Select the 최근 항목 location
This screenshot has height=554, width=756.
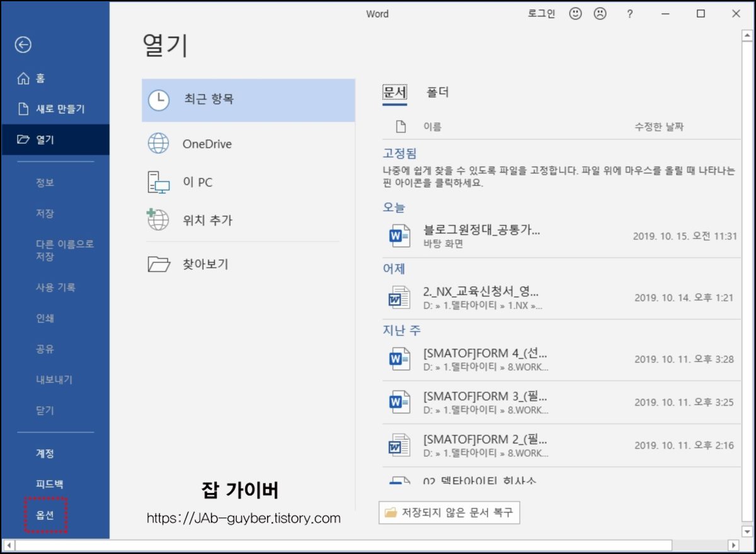click(248, 100)
